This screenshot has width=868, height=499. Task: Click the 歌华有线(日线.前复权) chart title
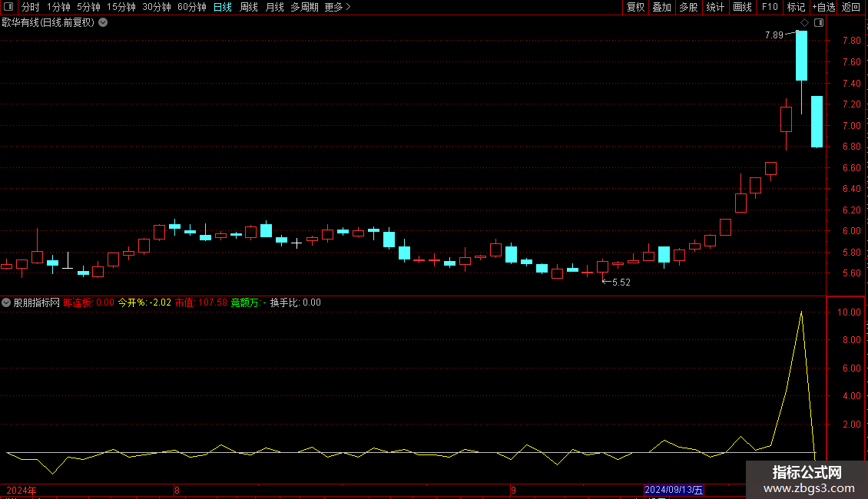point(48,23)
